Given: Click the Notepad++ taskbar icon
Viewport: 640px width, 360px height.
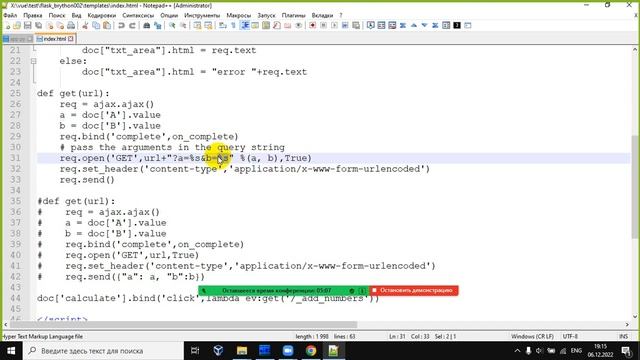Looking at the screenshot, I should point(333,351).
